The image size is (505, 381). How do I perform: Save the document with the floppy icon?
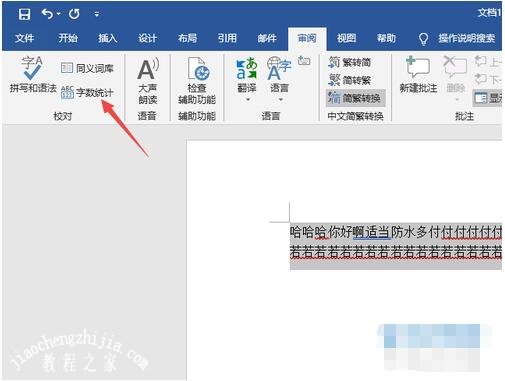coord(24,14)
